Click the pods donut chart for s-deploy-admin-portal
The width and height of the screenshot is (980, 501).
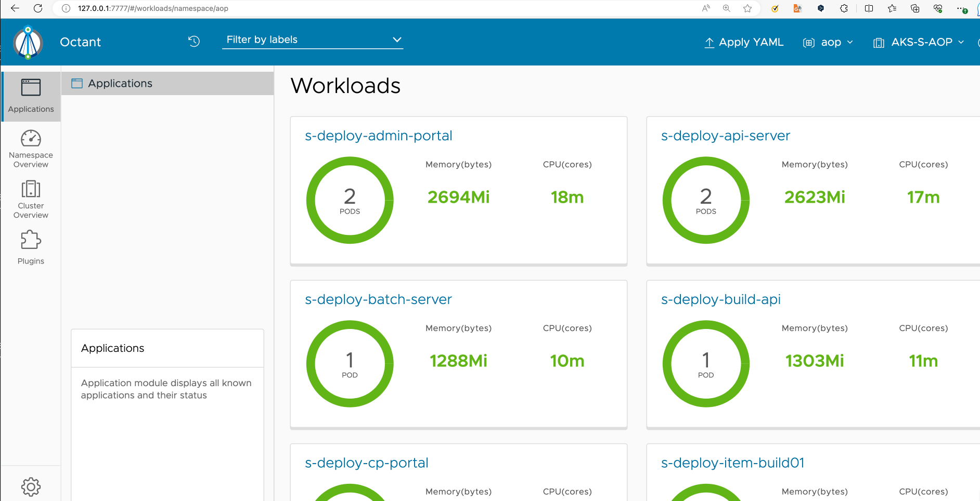coord(350,200)
